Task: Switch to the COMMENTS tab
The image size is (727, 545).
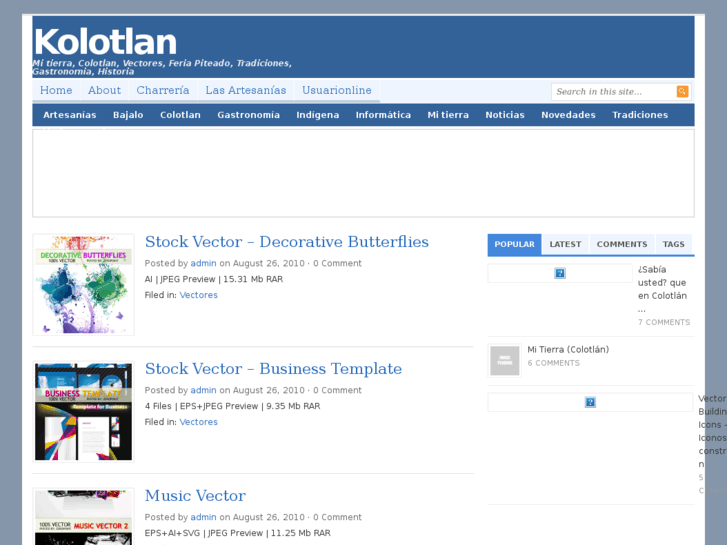Action: (622, 244)
